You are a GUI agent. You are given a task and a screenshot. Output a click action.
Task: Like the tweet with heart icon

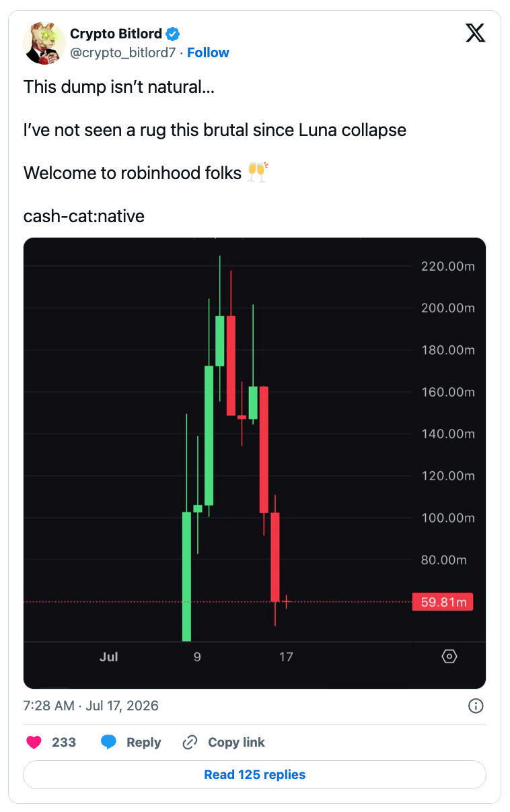point(33,742)
